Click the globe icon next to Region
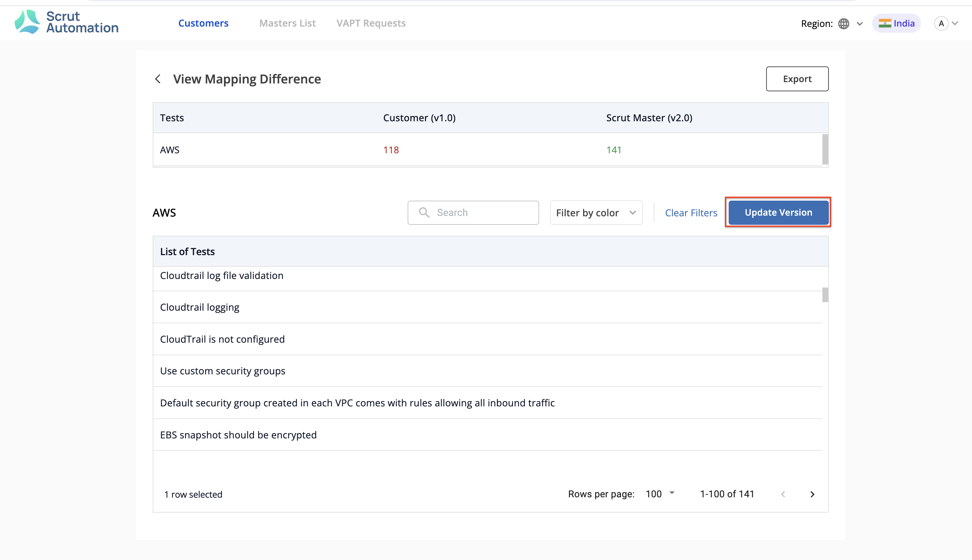 coord(844,24)
